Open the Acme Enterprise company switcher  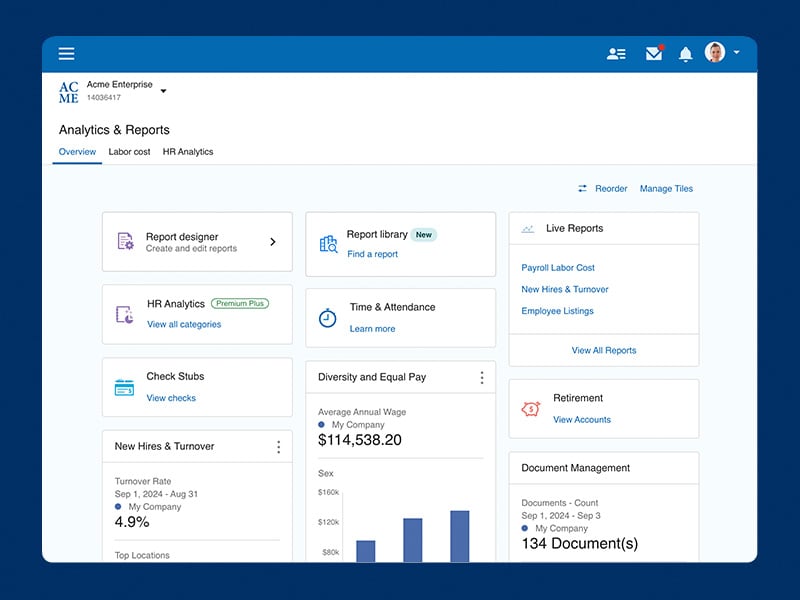pyautogui.click(x=163, y=90)
